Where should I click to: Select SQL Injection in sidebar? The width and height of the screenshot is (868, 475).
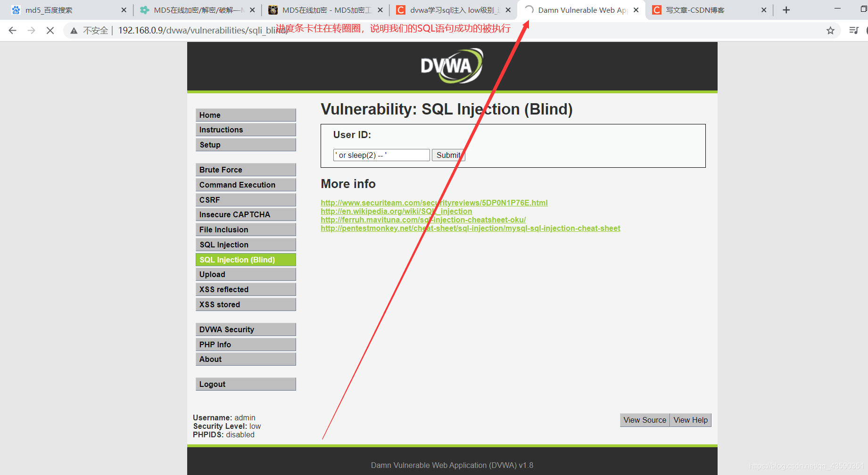point(246,245)
